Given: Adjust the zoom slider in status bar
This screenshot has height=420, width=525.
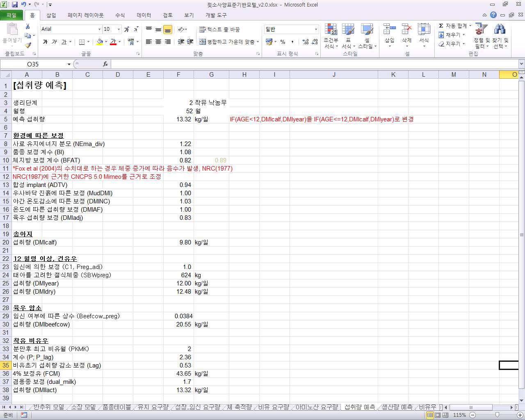Looking at the screenshot, I should [x=497, y=415].
